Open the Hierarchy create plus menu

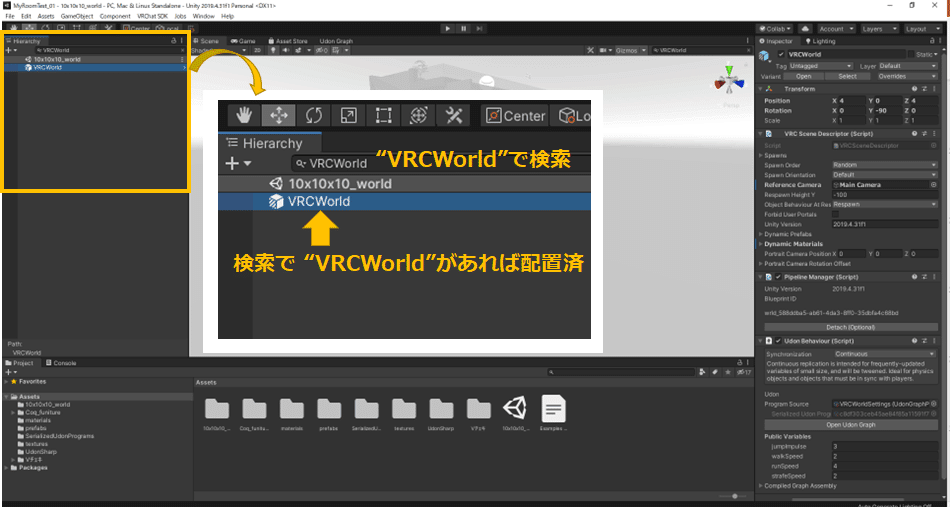tap(11, 50)
